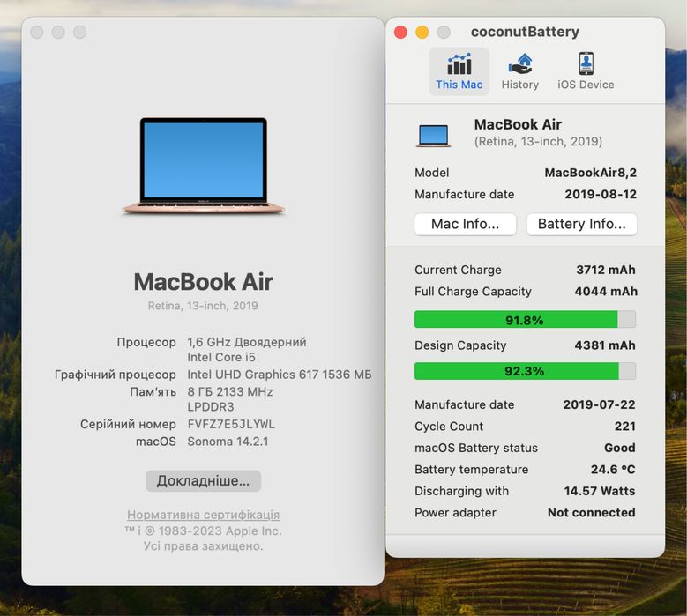Click the Sonoma 14.2.1 macOS version
Screen dimensions: 687x616
click(x=228, y=441)
